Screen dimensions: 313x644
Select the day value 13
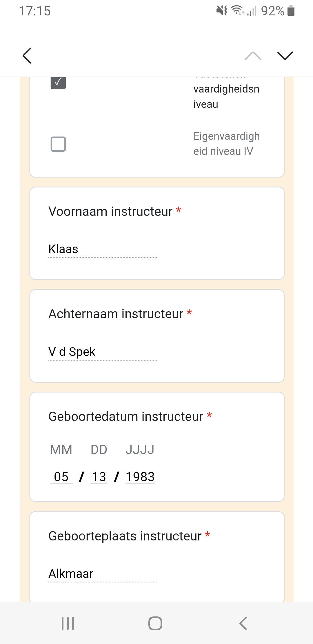point(99,477)
